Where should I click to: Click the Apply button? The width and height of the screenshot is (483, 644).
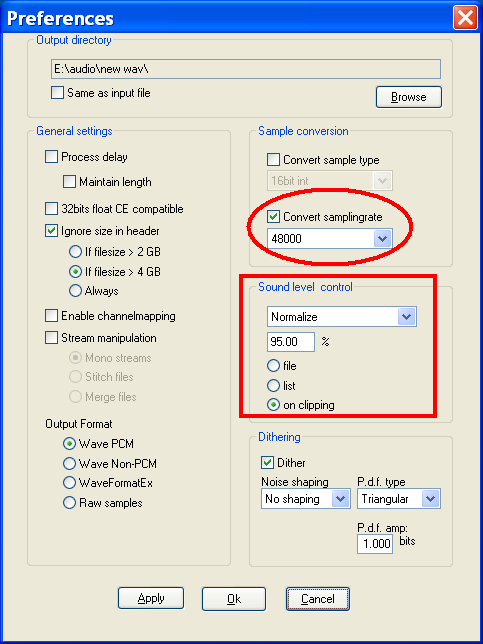(x=151, y=599)
